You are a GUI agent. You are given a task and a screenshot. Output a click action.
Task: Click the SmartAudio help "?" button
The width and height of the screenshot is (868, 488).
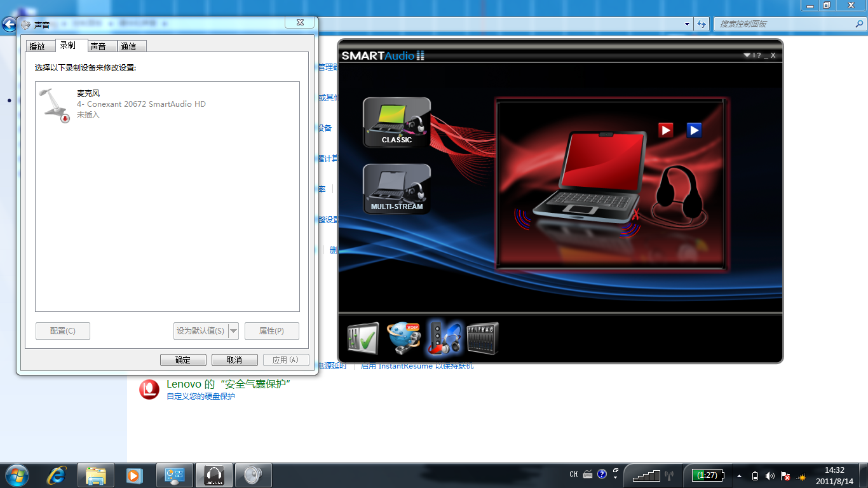[x=759, y=55]
